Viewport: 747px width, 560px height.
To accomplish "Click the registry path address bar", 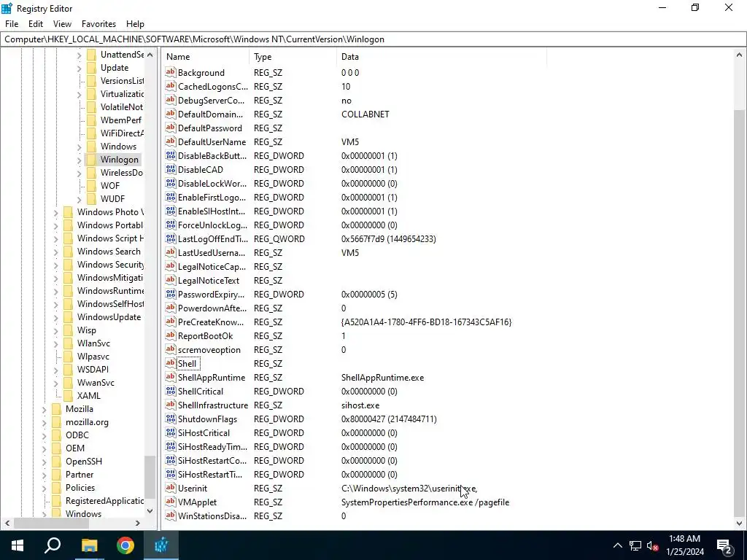I will [373, 39].
